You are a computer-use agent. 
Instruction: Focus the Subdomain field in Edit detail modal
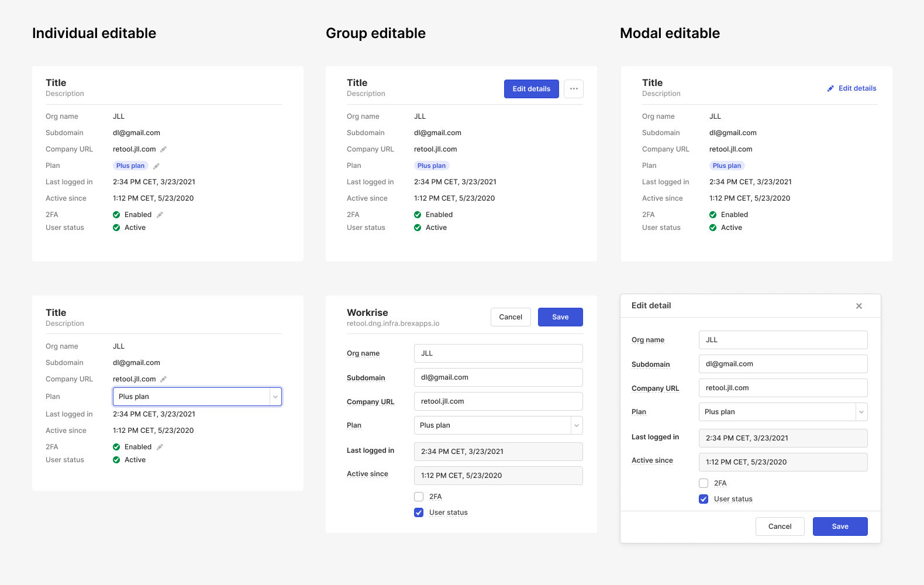783,364
